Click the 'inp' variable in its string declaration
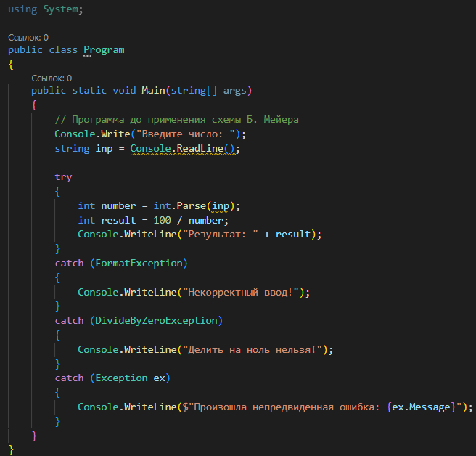Image resolution: width=476 pixels, height=456 pixels. pos(104,149)
